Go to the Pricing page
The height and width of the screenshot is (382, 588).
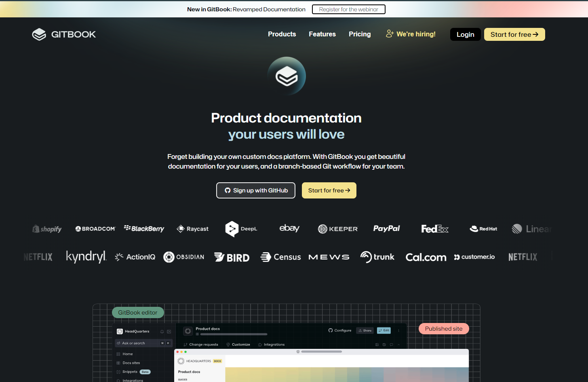point(360,34)
